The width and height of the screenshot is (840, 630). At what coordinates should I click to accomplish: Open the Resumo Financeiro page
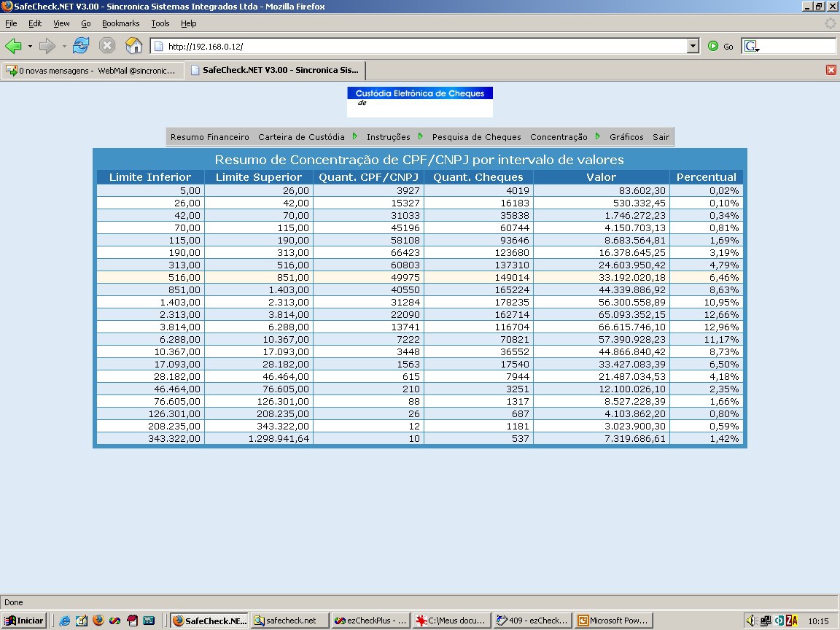(x=209, y=137)
